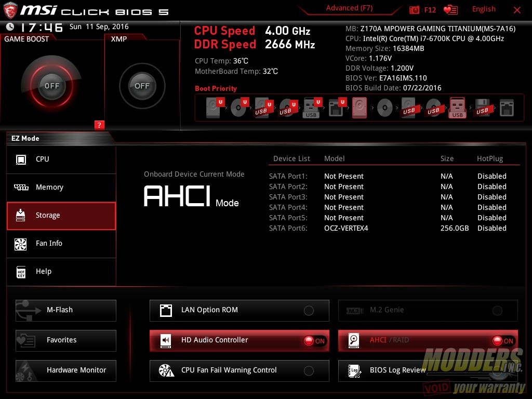Close the BIOS with the X button

tap(517, 10)
